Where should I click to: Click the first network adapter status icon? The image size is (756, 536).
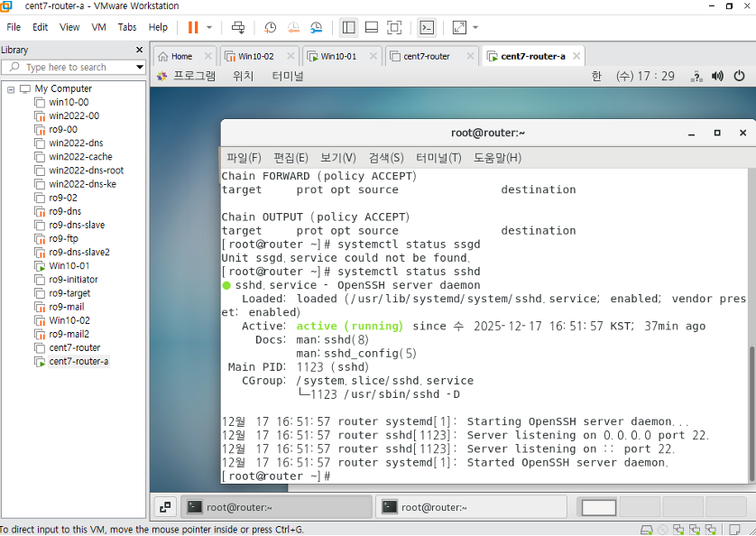(x=678, y=531)
